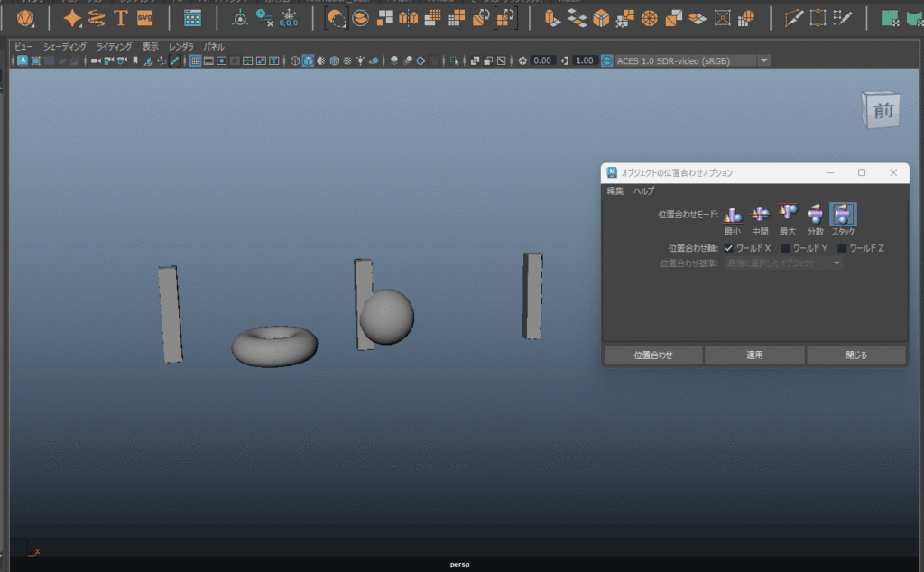Maximize the align options window

click(862, 172)
